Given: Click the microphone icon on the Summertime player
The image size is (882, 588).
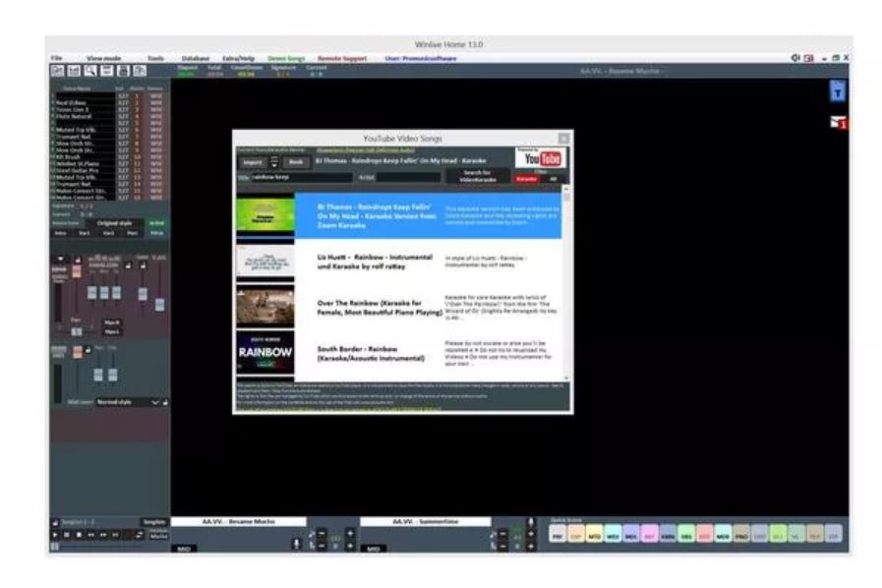Looking at the screenshot, I should tap(530, 522).
